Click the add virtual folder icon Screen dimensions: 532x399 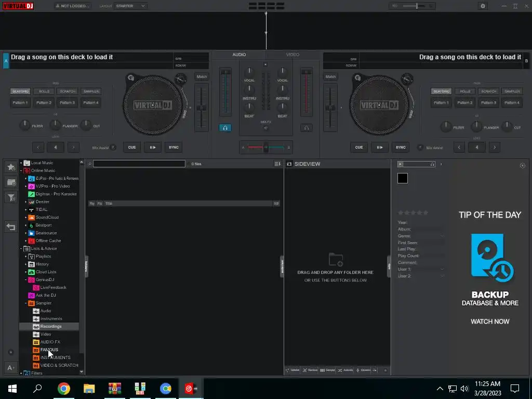point(11,182)
